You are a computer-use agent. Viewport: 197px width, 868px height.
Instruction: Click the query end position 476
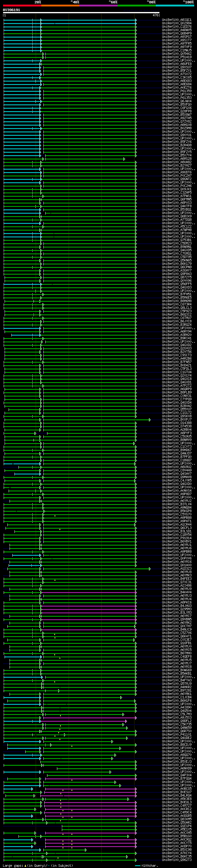point(155,15)
